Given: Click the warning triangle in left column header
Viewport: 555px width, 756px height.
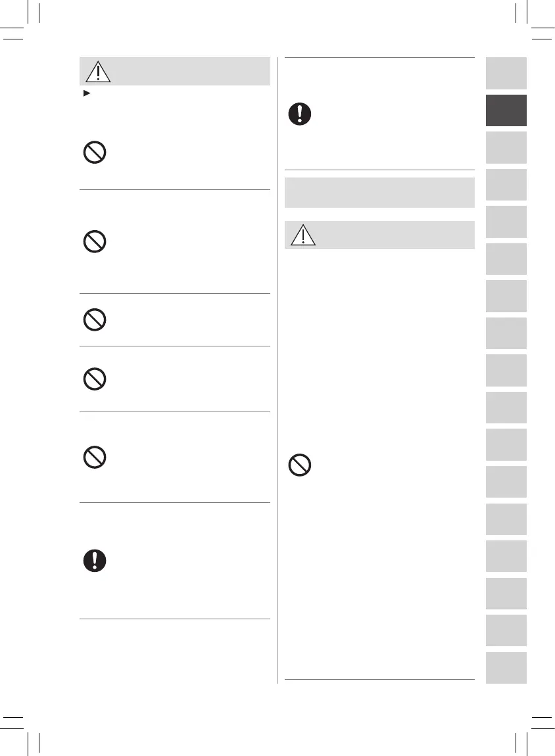Looking at the screenshot, I should (x=97, y=71).
